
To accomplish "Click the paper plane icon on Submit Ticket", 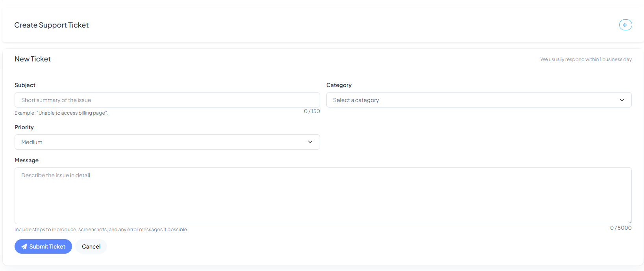I will [24, 246].
